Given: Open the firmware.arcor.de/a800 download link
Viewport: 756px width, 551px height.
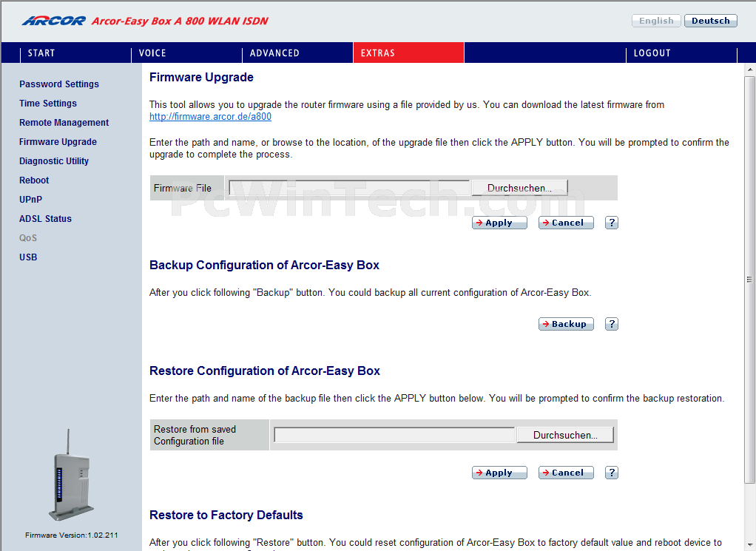Looking at the screenshot, I should tap(210, 117).
